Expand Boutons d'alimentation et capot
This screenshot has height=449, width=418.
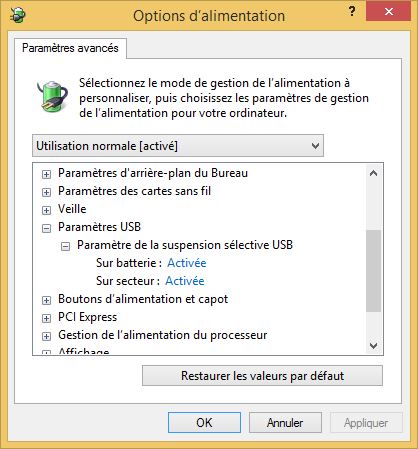46,300
